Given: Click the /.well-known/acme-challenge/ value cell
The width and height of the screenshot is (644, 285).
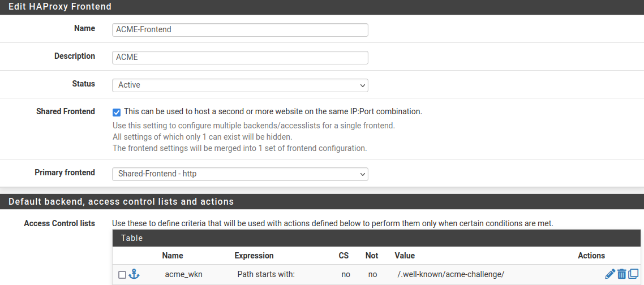Looking at the screenshot, I should pyautogui.click(x=450, y=274).
